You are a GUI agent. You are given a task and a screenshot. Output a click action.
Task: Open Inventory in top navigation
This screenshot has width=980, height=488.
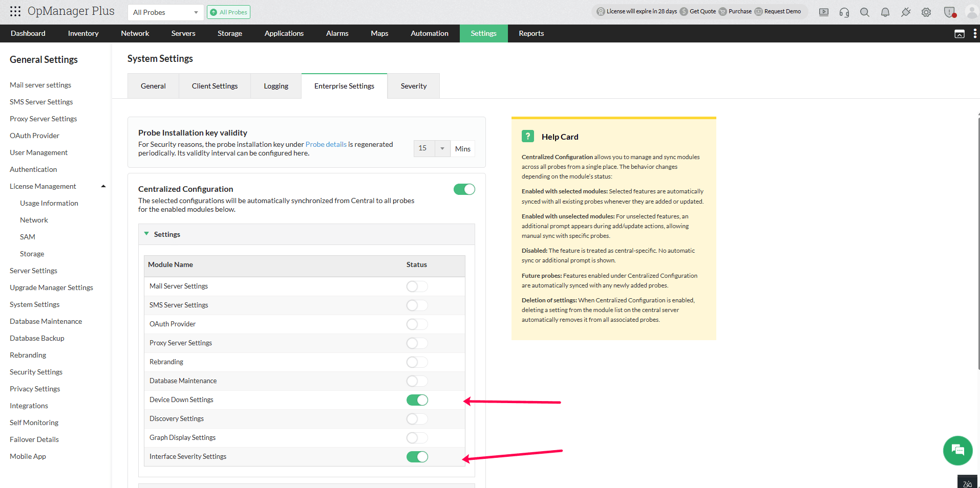click(83, 33)
